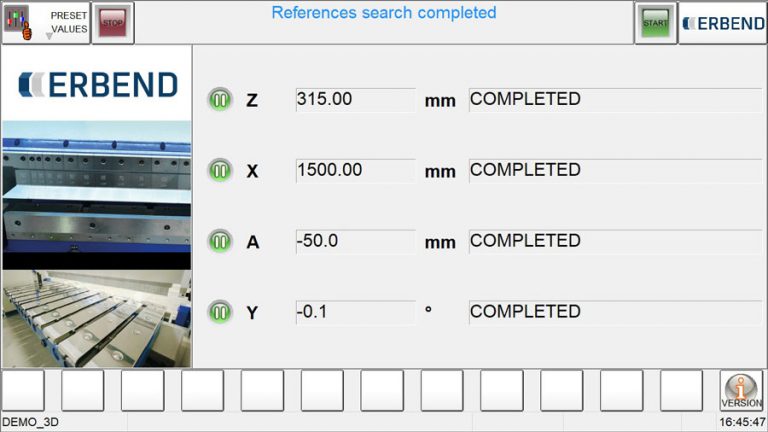
Task: Toggle the A axis green indicator
Action: click(x=219, y=241)
